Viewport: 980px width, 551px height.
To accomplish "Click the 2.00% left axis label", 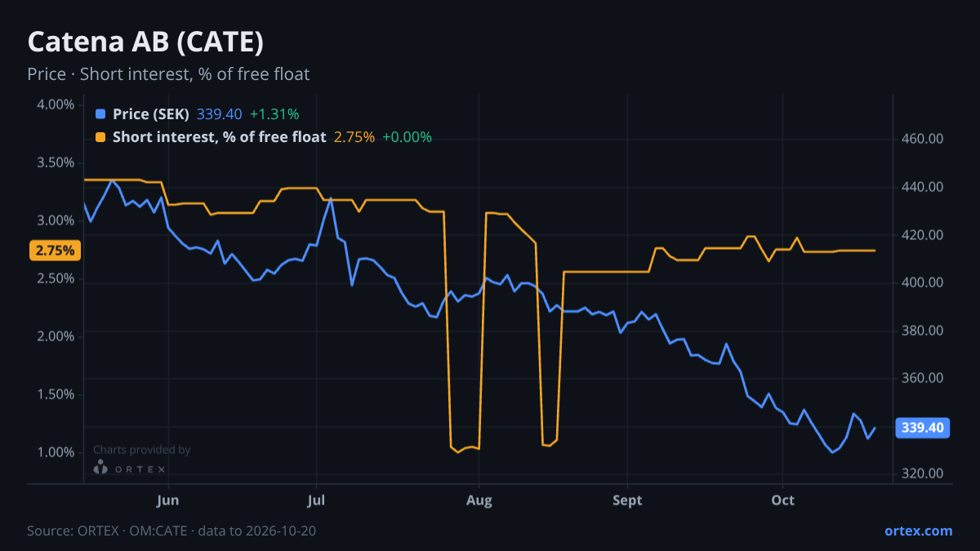I will (x=56, y=336).
